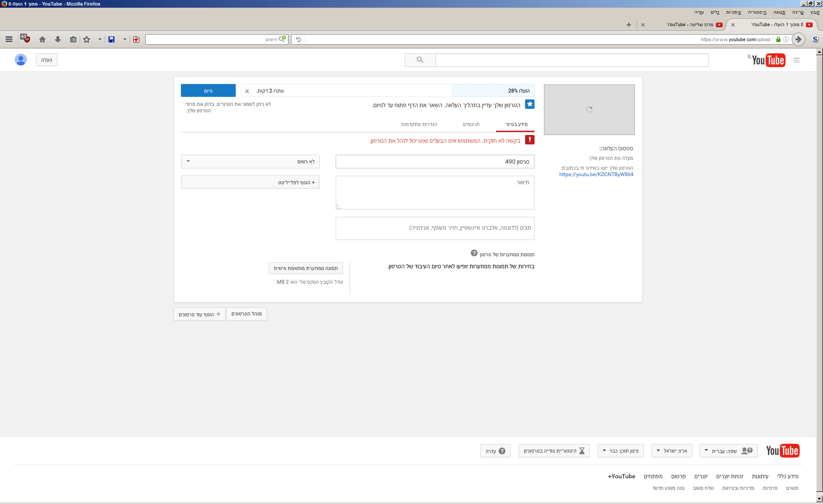The image size is (823, 504).
Task: Open the privacy dropdown showing 'לא רשום'
Action: click(250, 162)
